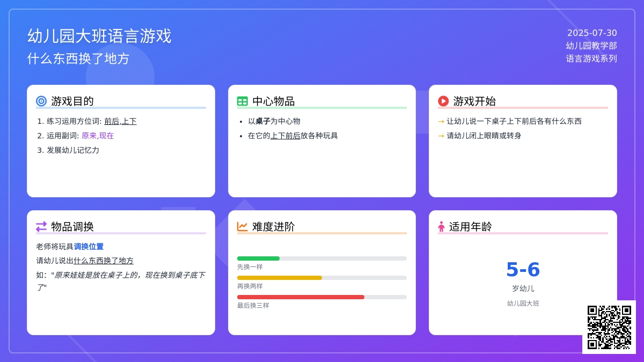Click the arrow before 让幼儿说一下
The height and width of the screenshot is (362, 644).
[x=441, y=121]
